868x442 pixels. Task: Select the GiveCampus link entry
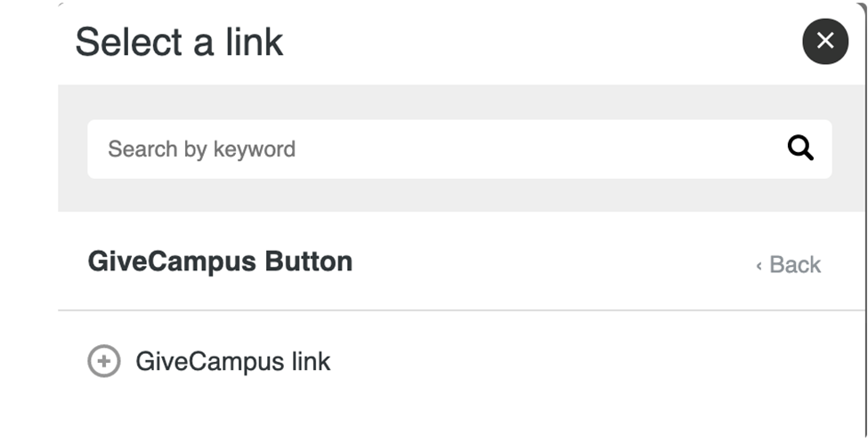(x=209, y=361)
